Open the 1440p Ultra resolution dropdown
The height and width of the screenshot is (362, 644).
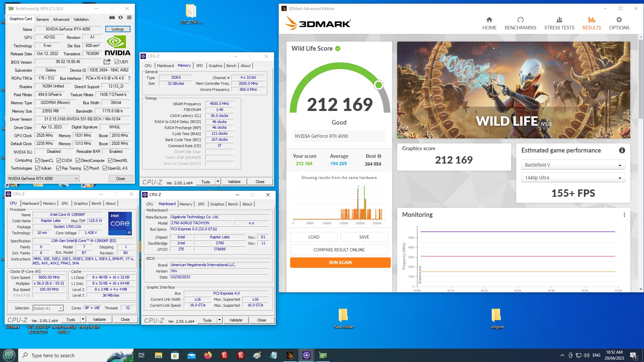[x=573, y=178]
